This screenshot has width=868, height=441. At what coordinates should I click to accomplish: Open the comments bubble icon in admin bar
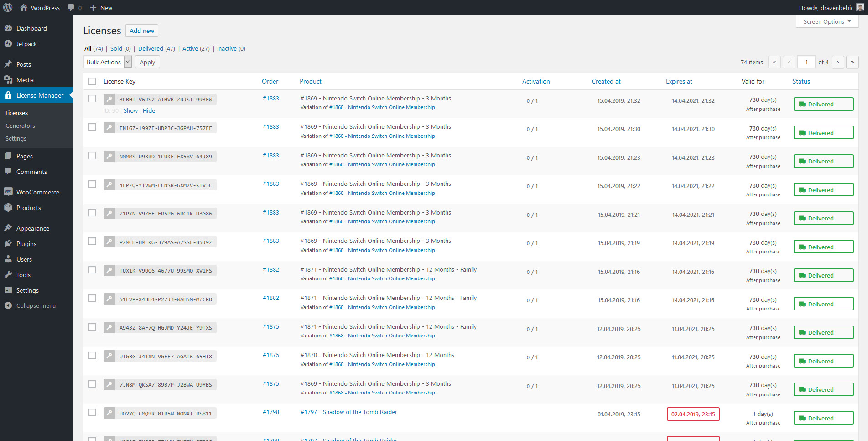(x=71, y=8)
